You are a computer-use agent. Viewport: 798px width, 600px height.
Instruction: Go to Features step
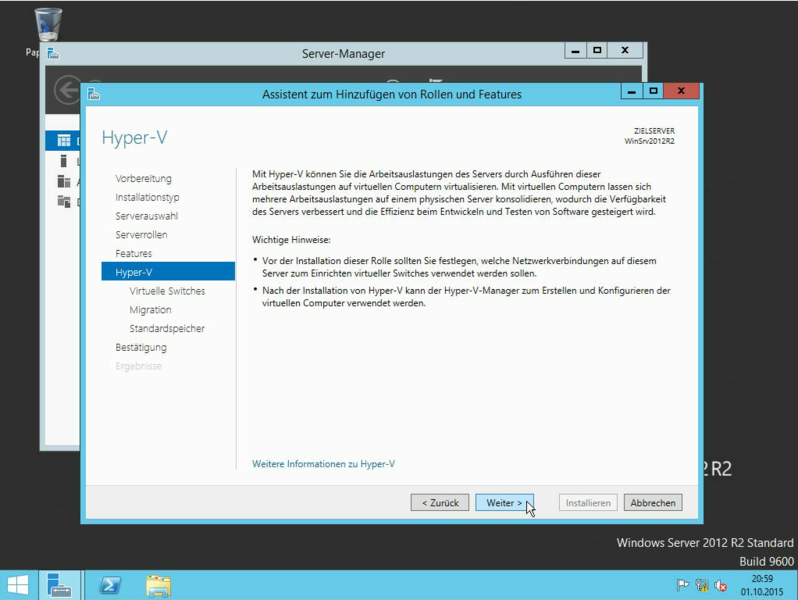point(133,253)
